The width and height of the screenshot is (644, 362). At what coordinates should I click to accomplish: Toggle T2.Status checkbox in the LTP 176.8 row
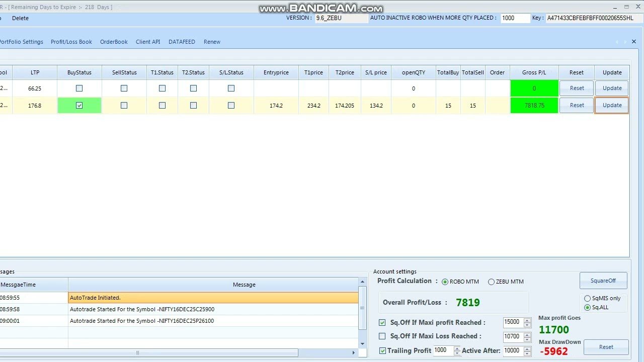point(193,106)
